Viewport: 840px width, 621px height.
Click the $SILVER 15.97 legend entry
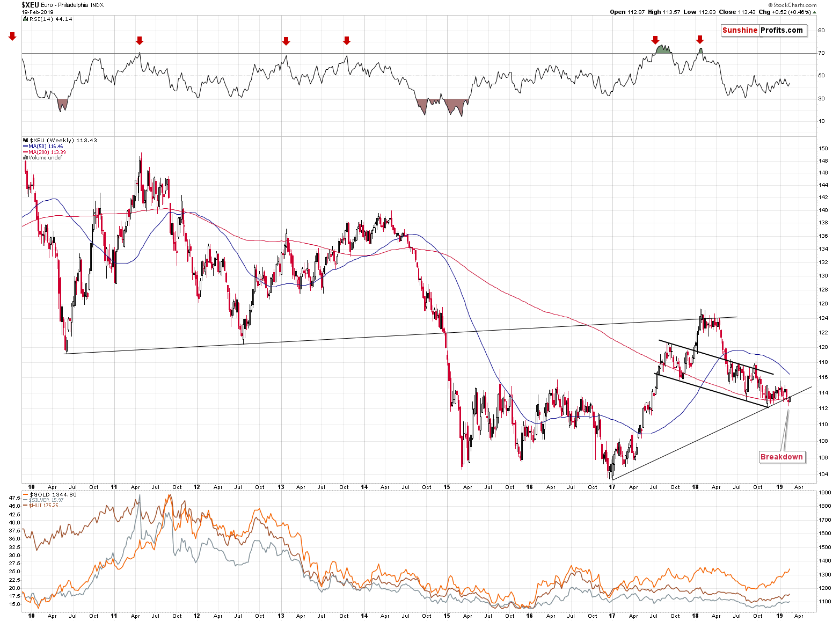(44, 500)
